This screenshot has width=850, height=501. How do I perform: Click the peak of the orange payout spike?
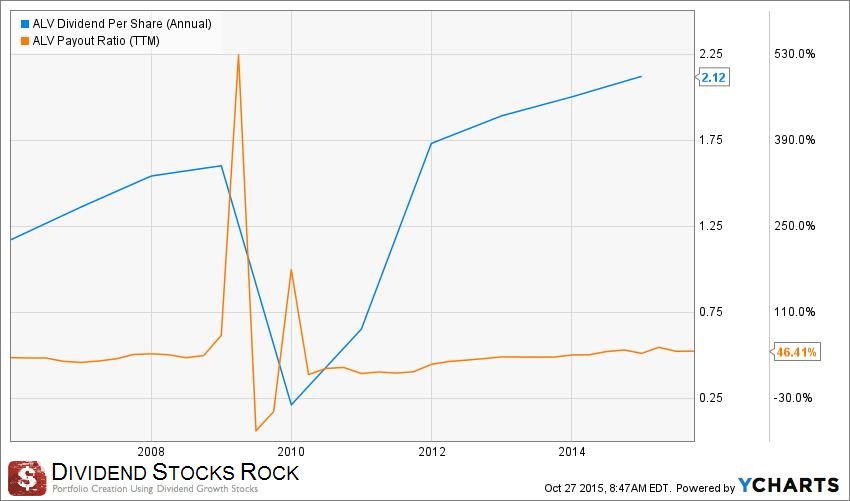tap(238, 55)
